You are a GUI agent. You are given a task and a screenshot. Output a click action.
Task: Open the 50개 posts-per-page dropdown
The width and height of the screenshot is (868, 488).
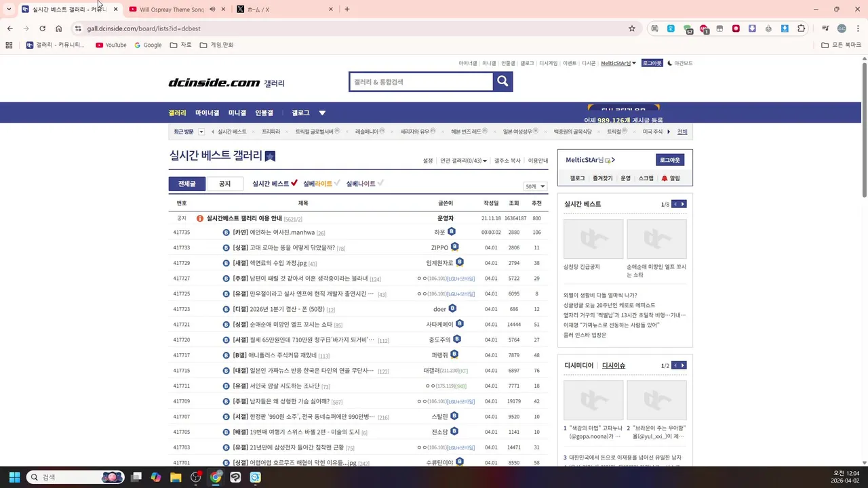[535, 186]
